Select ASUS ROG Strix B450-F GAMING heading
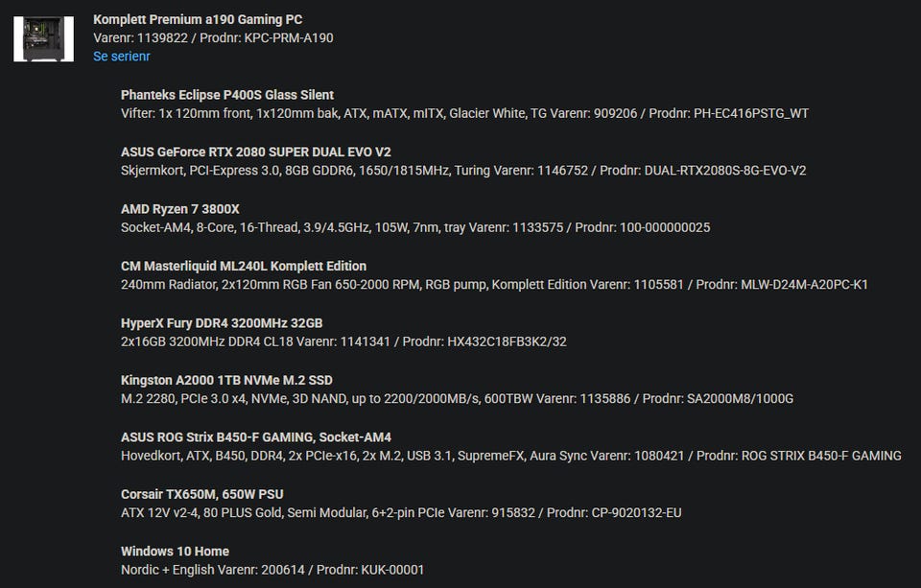Image resolution: width=921 pixels, height=588 pixels. pos(256,437)
